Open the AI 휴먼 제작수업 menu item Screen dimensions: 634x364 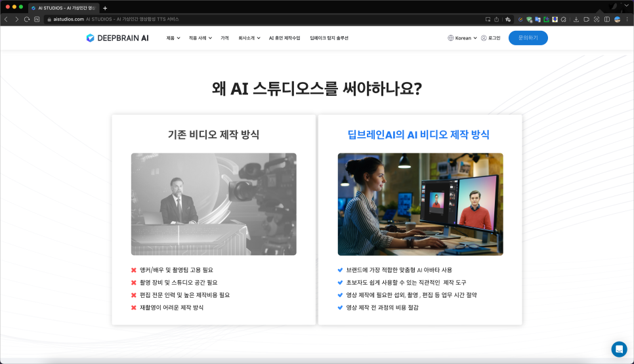(285, 38)
